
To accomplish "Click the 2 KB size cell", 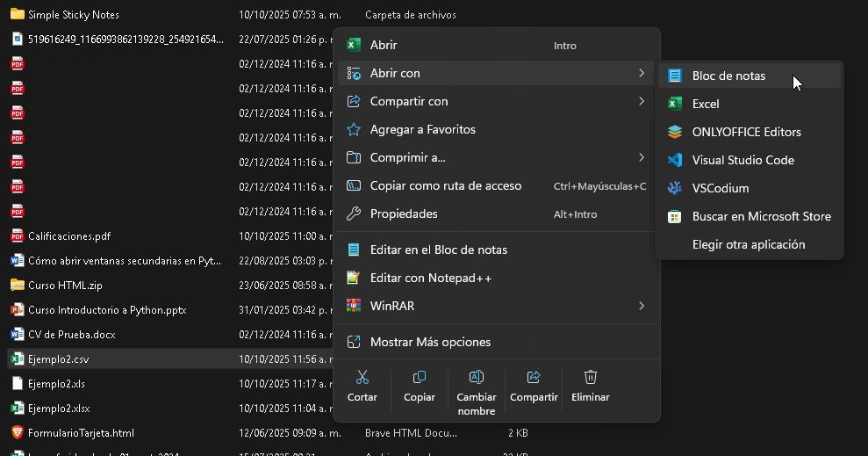I will tap(518, 433).
